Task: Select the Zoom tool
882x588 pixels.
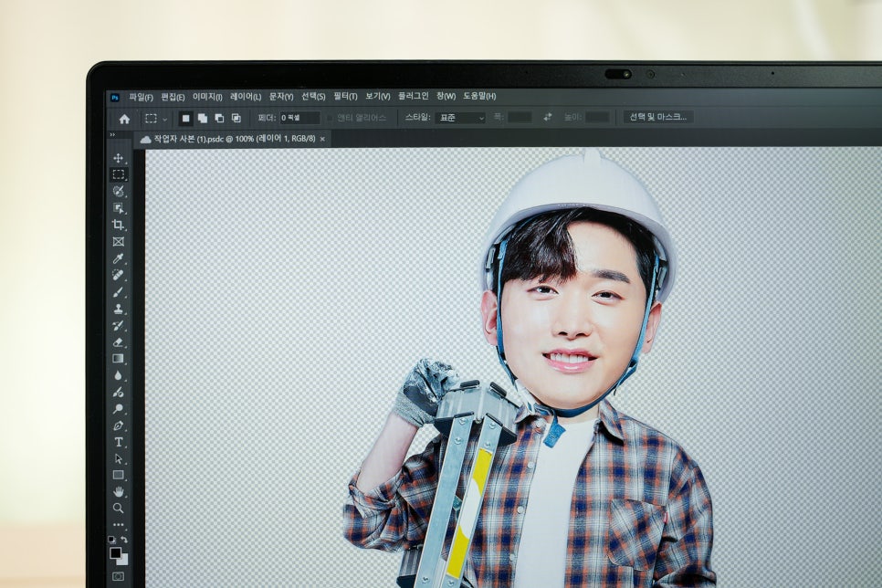Action: tap(118, 508)
